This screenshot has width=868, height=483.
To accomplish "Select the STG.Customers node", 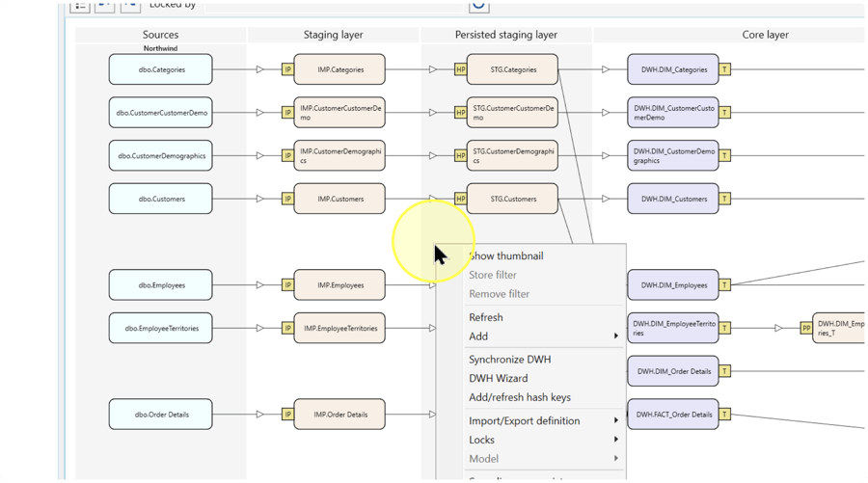I will (x=513, y=200).
